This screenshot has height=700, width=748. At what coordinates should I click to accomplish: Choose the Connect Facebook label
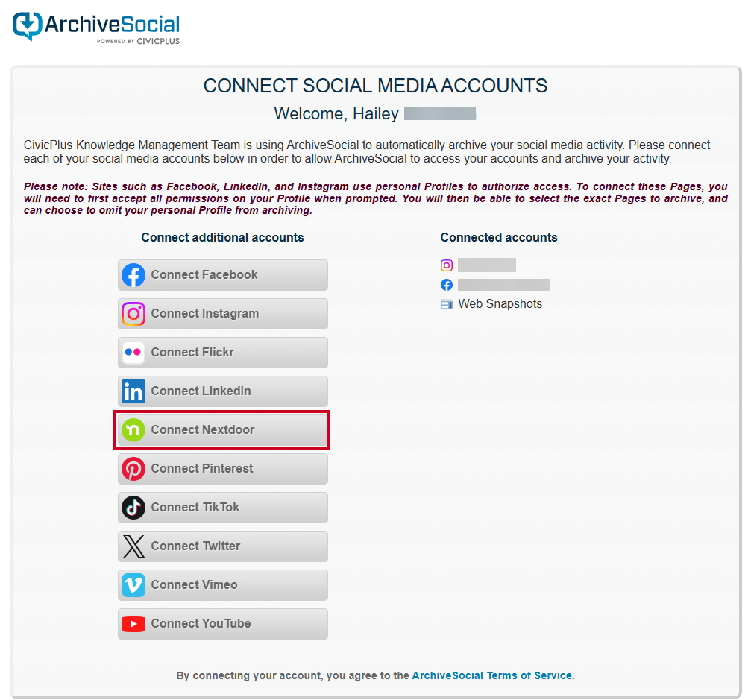click(x=204, y=274)
